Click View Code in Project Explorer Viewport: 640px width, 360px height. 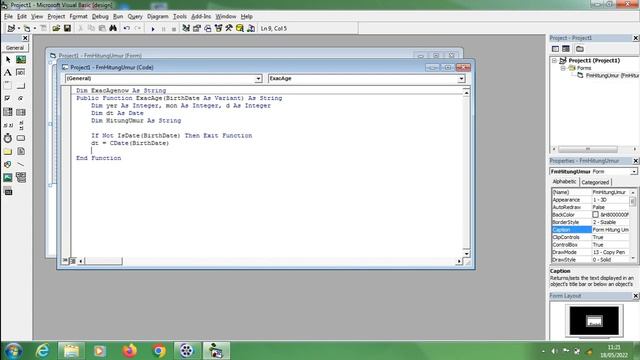pyautogui.click(x=556, y=49)
